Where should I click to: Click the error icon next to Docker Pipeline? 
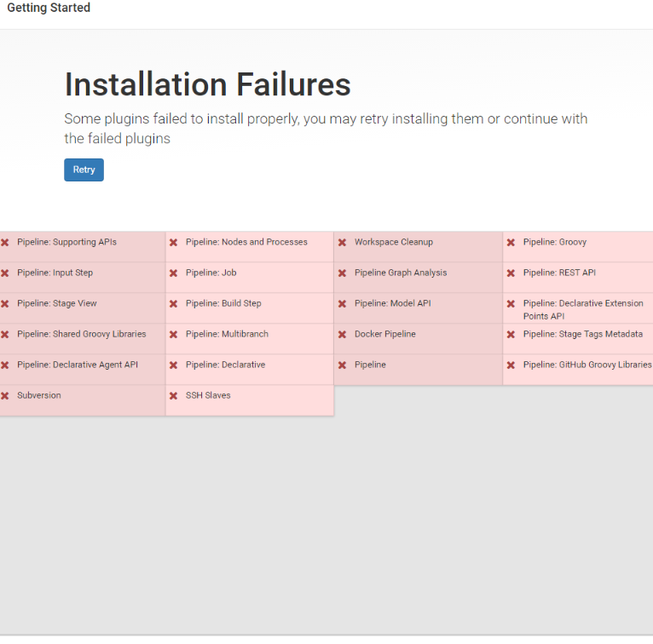(x=343, y=335)
